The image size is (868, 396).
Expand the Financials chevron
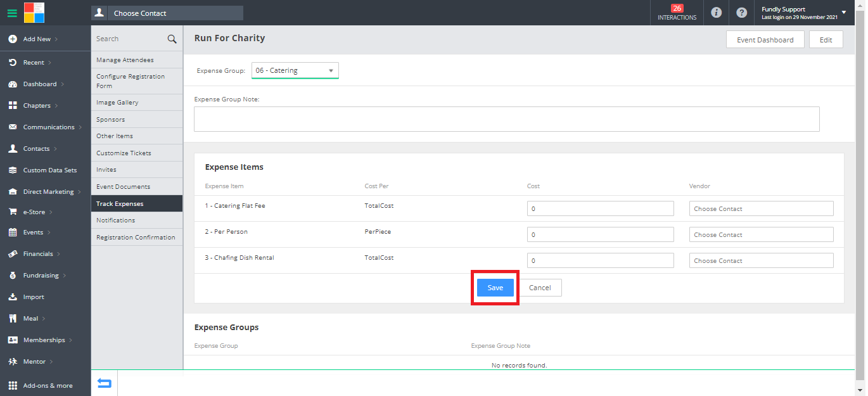point(59,254)
